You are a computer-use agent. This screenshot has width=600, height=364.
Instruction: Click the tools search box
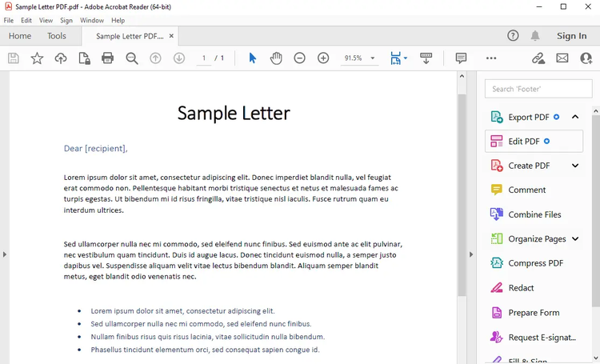pyautogui.click(x=538, y=89)
